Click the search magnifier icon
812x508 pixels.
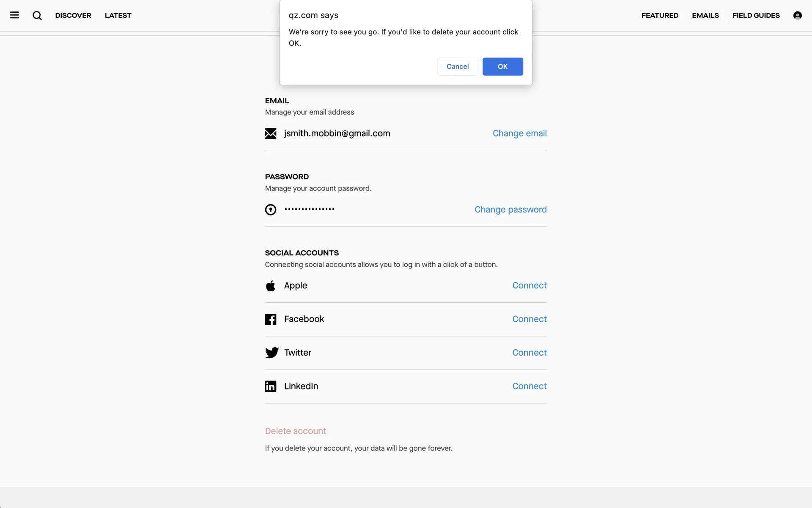click(x=37, y=16)
